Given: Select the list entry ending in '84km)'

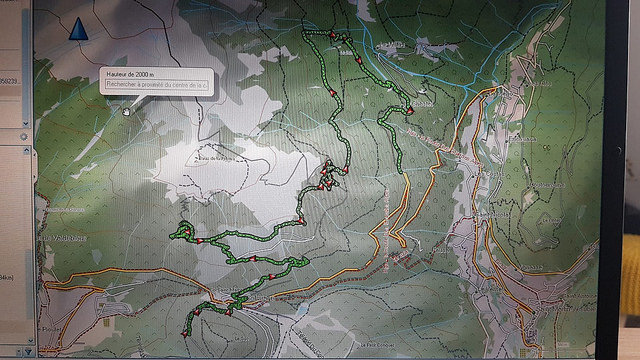Looking at the screenshot, I should (7, 278).
